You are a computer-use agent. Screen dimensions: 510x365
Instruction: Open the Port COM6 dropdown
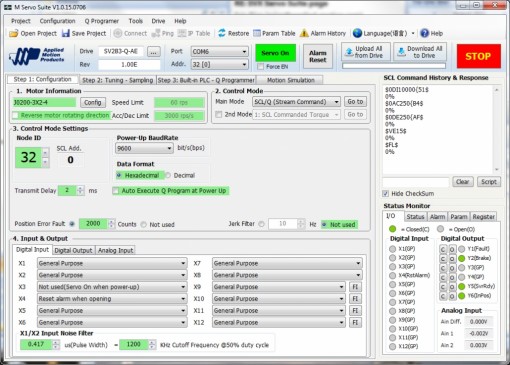pyautogui.click(x=219, y=52)
